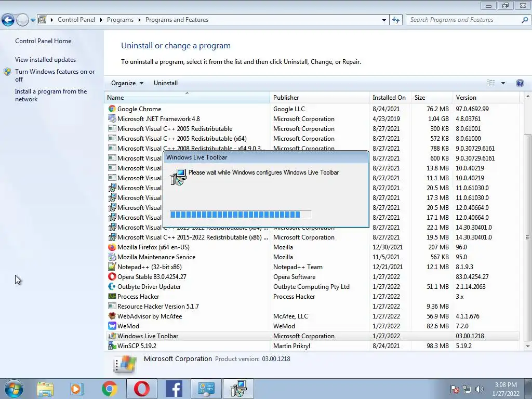The width and height of the screenshot is (532, 399).
Task: Click the network tray icon
Action: [x=467, y=389]
